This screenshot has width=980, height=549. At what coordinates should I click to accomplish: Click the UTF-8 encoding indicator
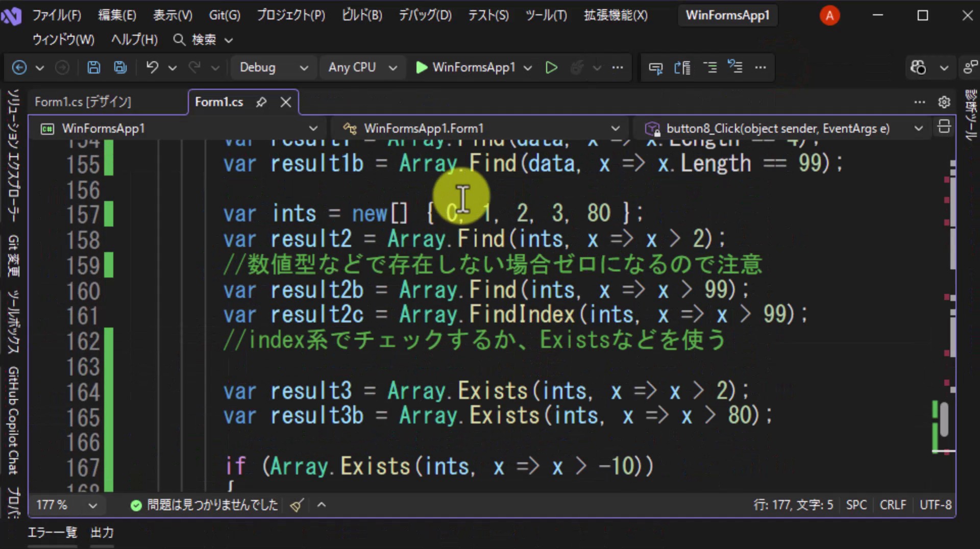click(x=935, y=505)
